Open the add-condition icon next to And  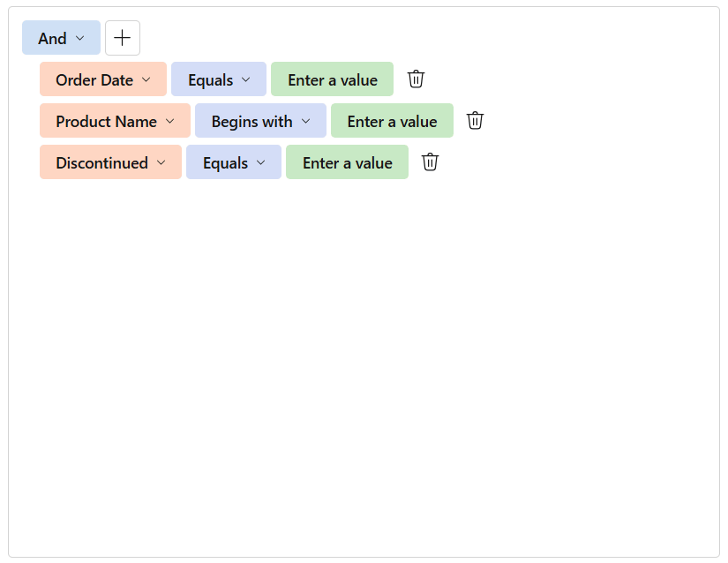pyautogui.click(x=122, y=37)
